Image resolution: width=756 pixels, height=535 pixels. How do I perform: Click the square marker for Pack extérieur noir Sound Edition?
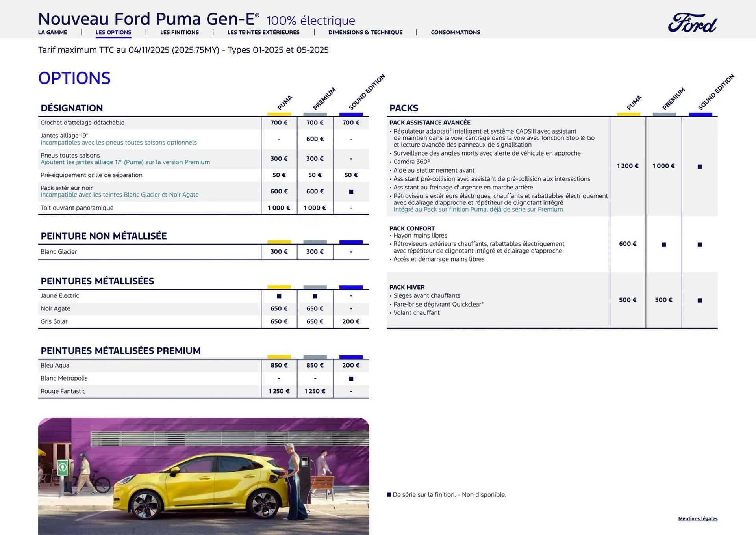[351, 191]
